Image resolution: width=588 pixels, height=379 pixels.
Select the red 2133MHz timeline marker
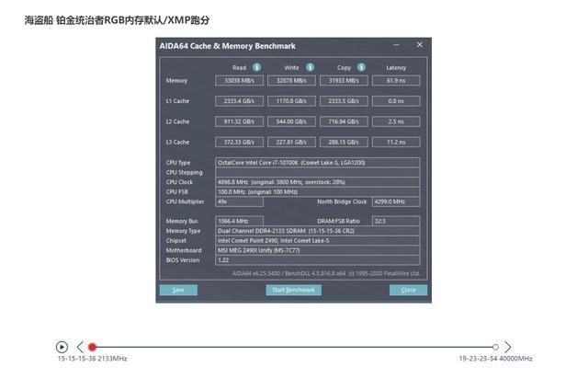click(x=92, y=347)
